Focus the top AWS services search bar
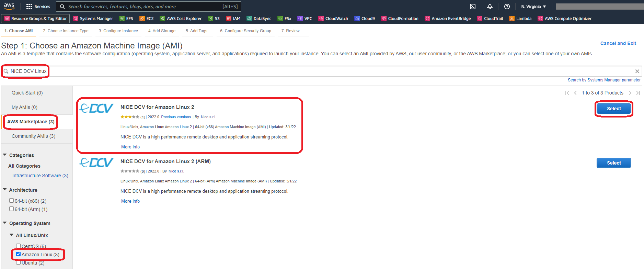The width and height of the screenshot is (644, 269). (149, 7)
